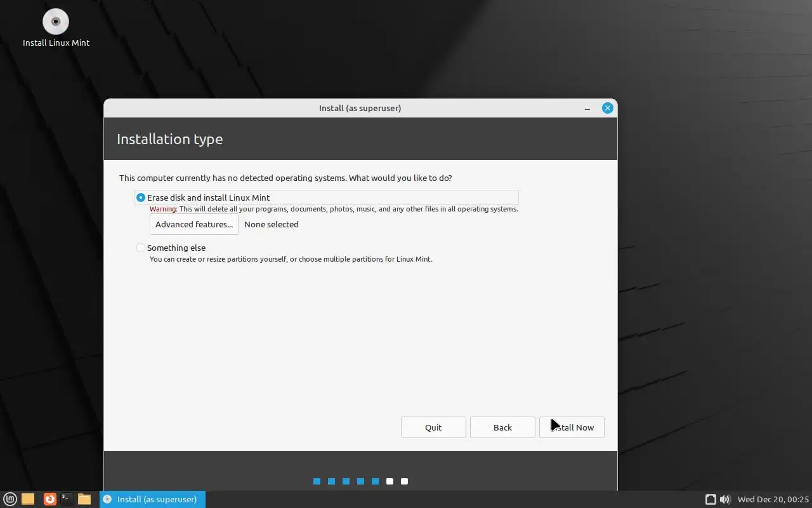This screenshot has width=812, height=508.
Task: Click the Install (as superuser) taskbar entry
Action: coord(152,499)
